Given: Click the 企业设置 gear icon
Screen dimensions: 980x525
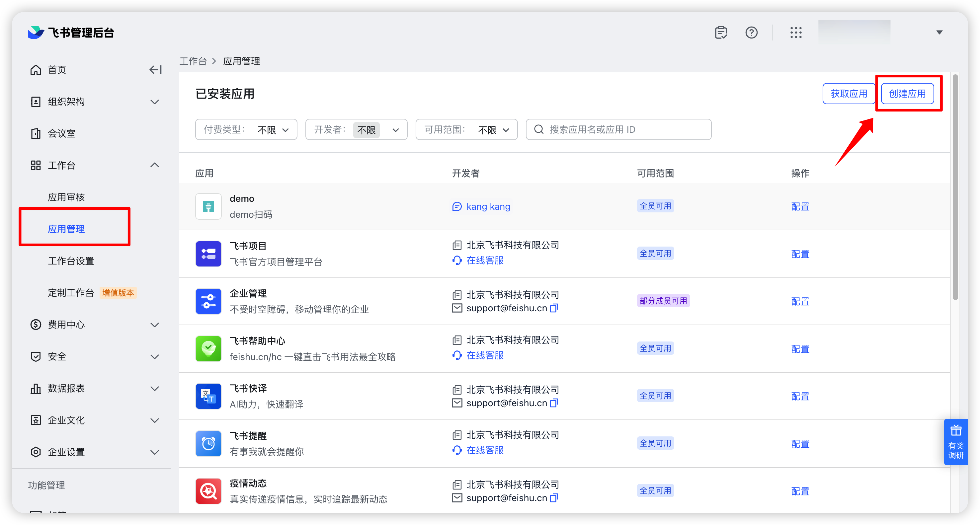Looking at the screenshot, I should 36,452.
